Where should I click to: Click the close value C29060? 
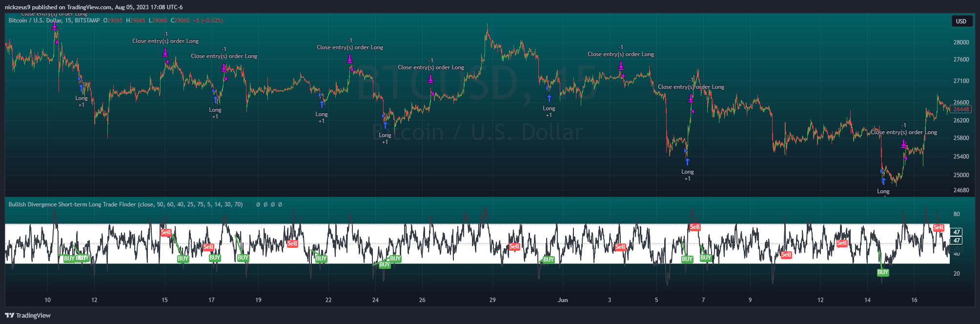(x=180, y=20)
